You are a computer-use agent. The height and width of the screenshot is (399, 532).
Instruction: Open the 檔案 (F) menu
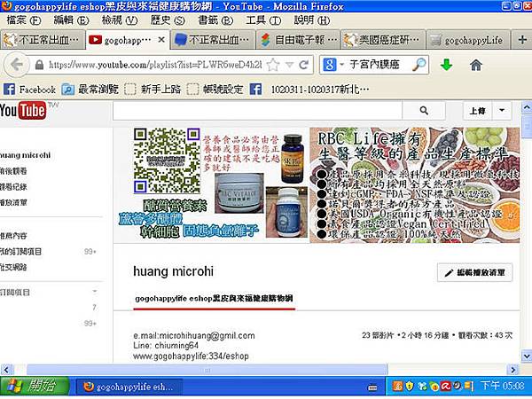(x=24, y=20)
